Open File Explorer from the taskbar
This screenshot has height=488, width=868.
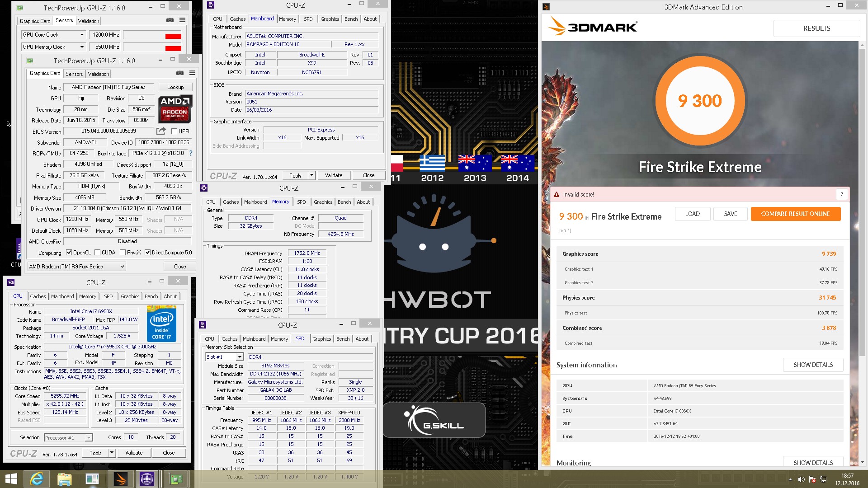(x=65, y=479)
